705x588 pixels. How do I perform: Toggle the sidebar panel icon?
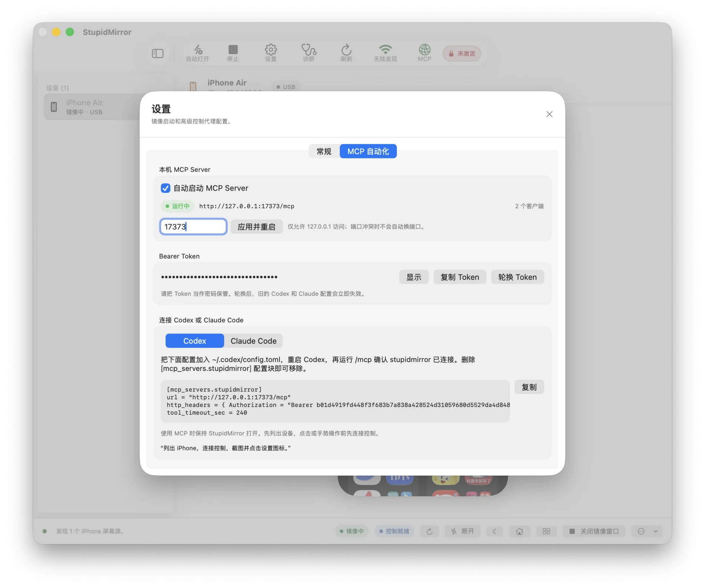point(158,53)
